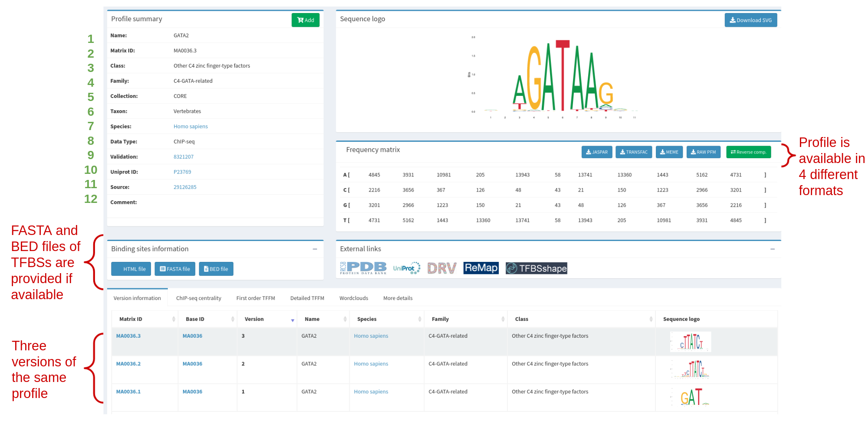Image resolution: width=868 pixels, height=421 pixels.
Task: Click the RCSB PDB logo link
Action: pos(363,268)
